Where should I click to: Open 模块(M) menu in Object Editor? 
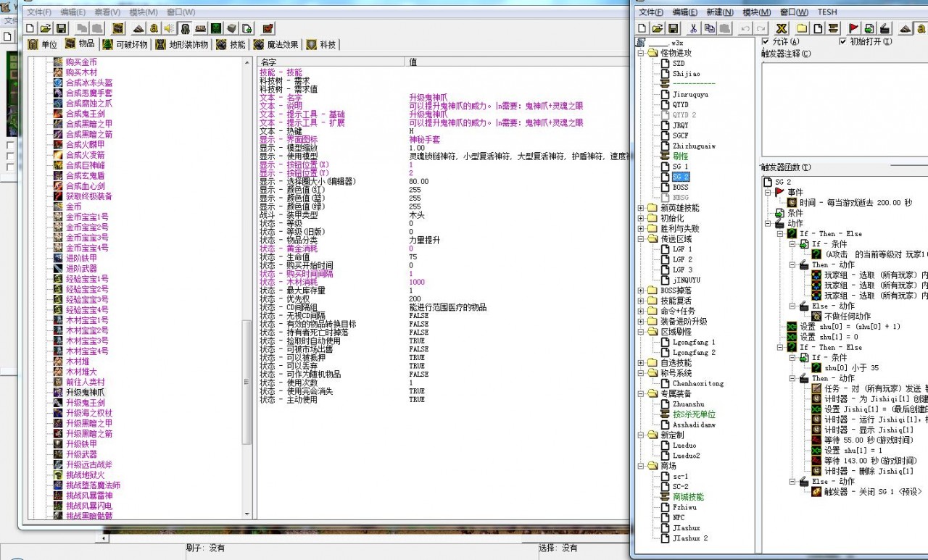[144, 12]
